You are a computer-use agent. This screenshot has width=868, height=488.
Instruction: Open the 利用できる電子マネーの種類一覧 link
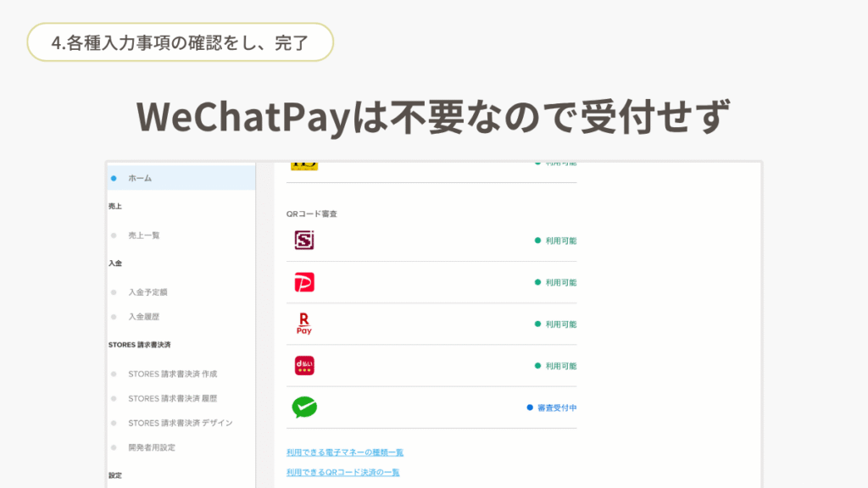[344, 452]
